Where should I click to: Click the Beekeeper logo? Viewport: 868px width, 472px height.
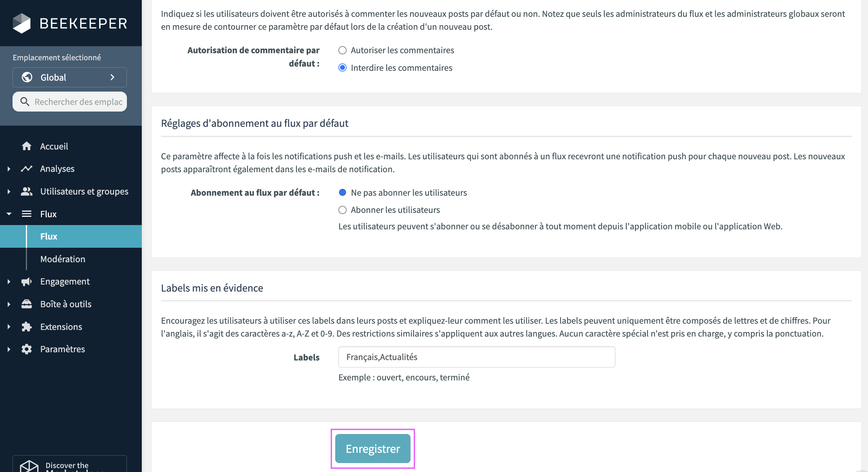coord(70,23)
